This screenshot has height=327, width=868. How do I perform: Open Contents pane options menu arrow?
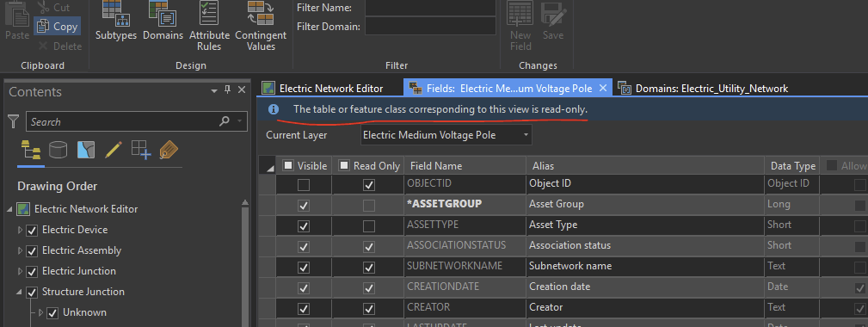click(x=214, y=90)
